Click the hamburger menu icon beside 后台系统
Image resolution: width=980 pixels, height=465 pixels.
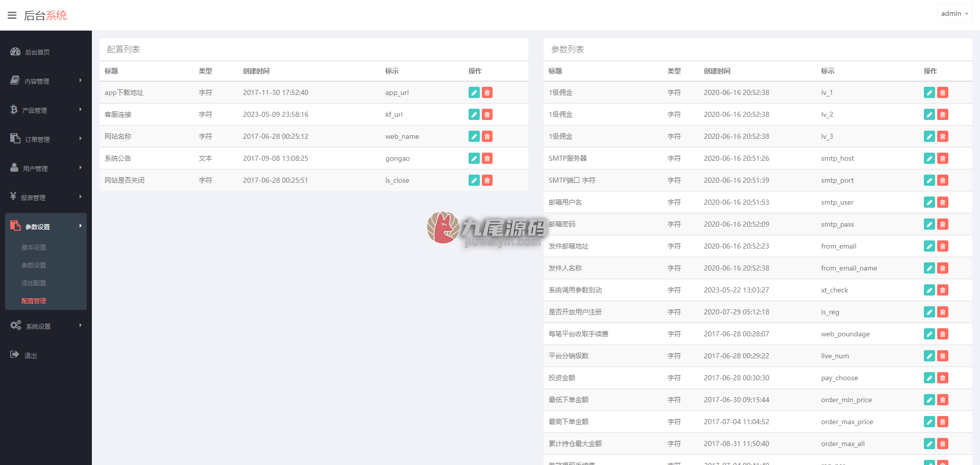click(12, 15)
